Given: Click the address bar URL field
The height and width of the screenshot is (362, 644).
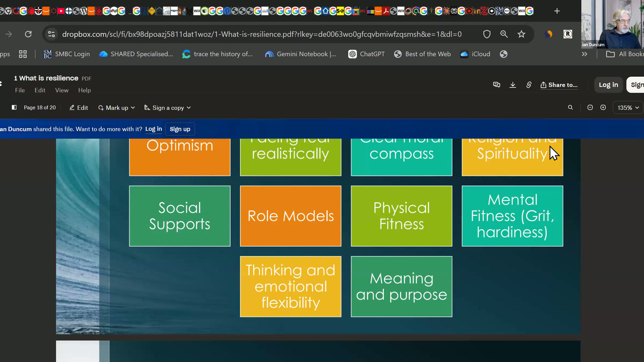Looking at the screenshot, I should 262,34.
